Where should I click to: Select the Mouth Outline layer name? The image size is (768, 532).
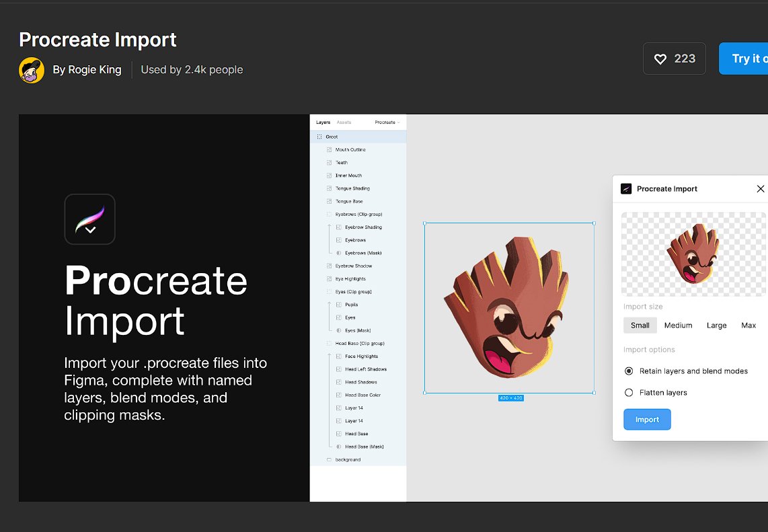tap(350, 150)
